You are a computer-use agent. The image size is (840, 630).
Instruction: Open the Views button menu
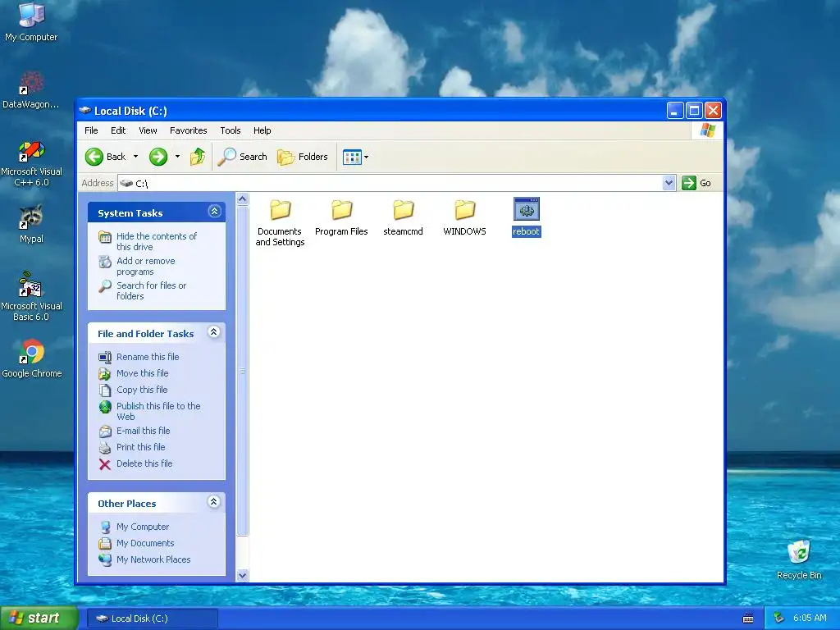[x=356, y=157]
